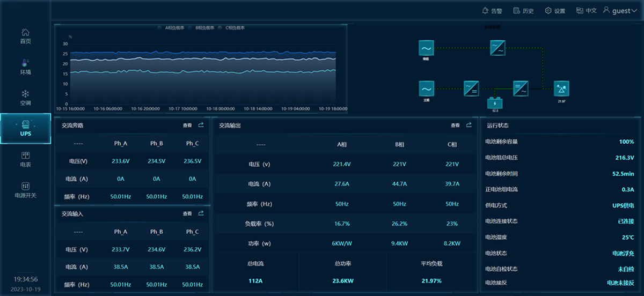The image size is (644, 296).
Task: Open the 空调 air conditioning page
Action: pos(25,98)
